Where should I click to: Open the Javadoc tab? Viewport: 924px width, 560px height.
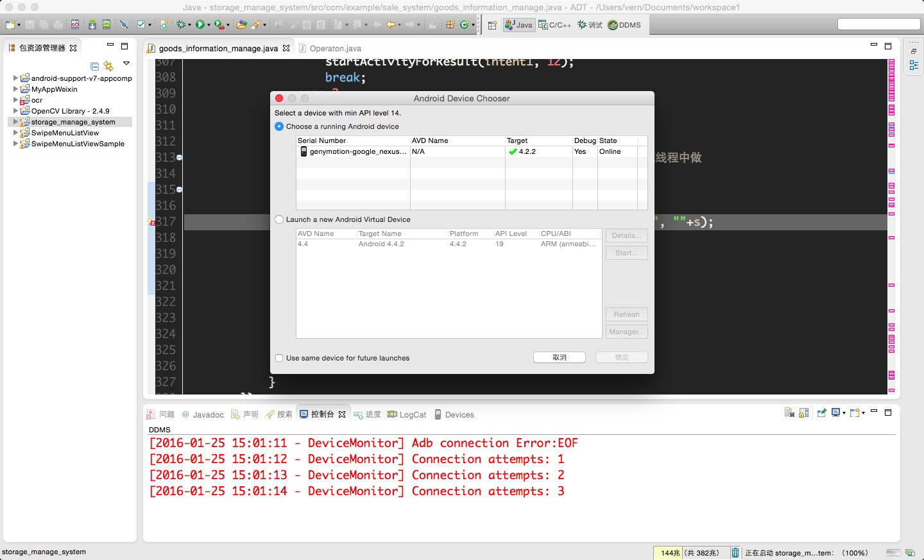pos(203,414)
